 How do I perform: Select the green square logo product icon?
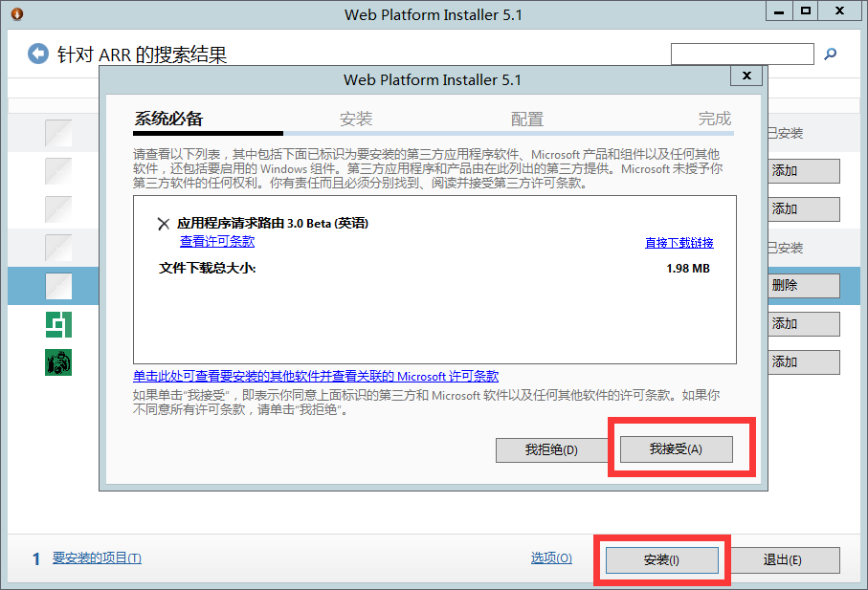click(58, 324)
